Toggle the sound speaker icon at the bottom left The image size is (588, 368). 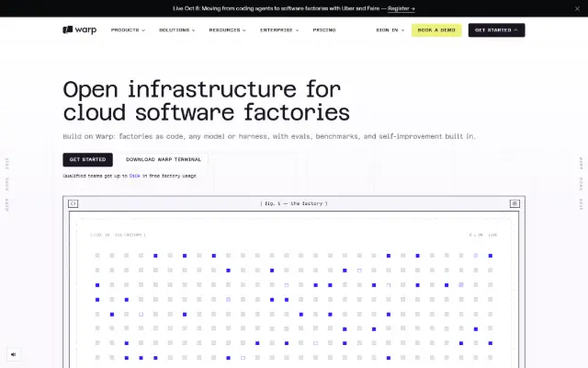14,354
